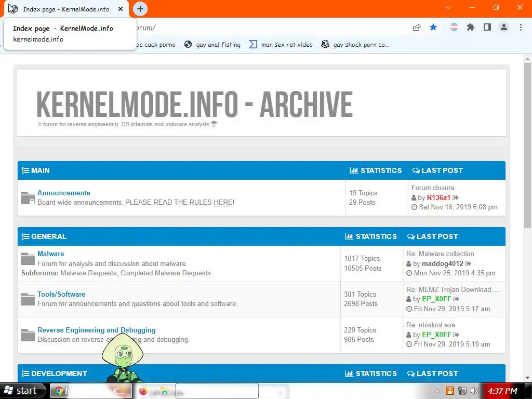Click view latest post icon next to maddog4012
532x399 pixels.
(468, 263)
